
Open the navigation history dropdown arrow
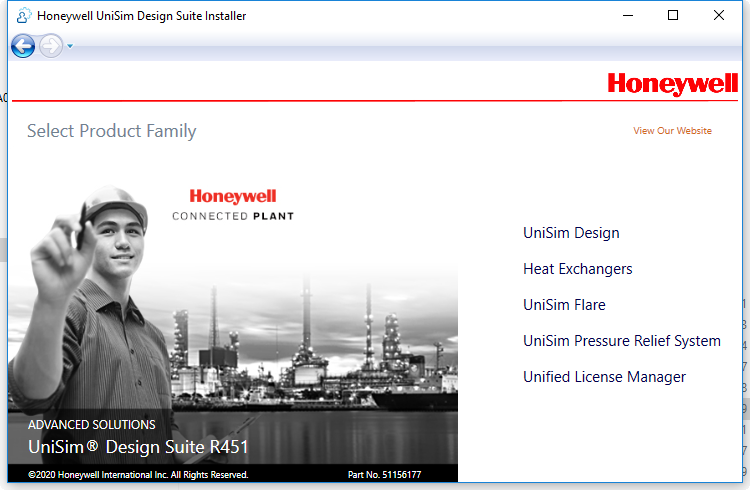[70, 46]
